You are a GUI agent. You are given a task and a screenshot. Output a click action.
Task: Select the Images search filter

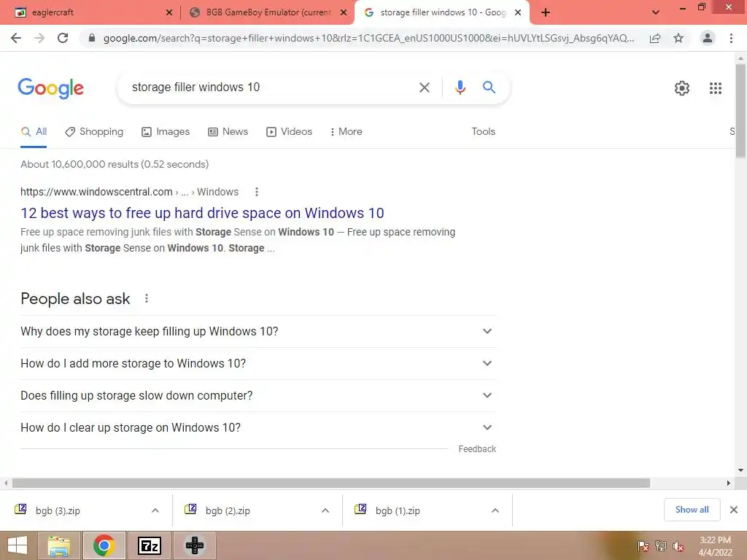(166, 132)
